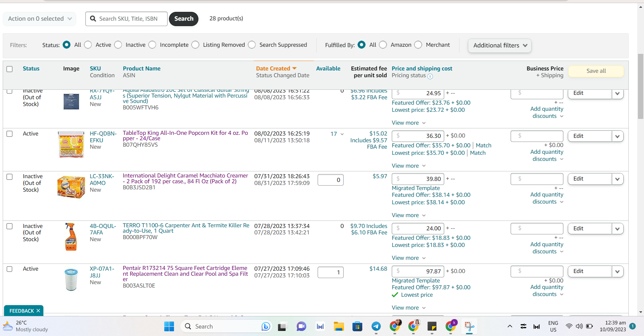
Task: Click the volume speaker tray icon
Action: point(579,326)
